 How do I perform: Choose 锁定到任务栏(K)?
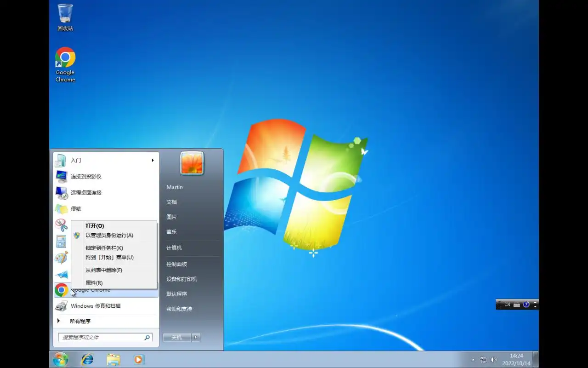tap(114, 248)
